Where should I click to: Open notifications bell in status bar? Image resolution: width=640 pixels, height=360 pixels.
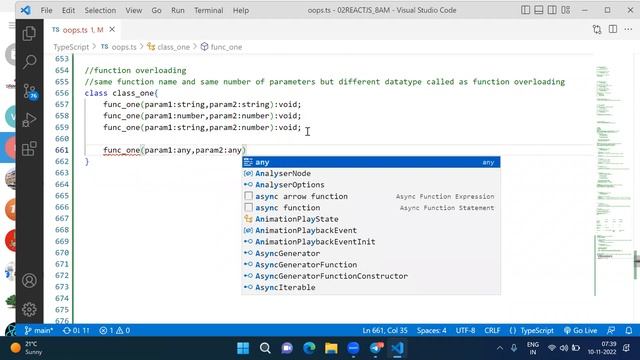coord(629,330)
